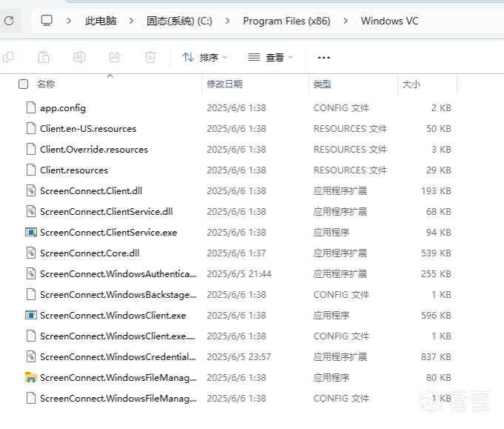Click the app.config file icon
Image resolution: width=504 pixels, height=429 pixels.
point(31,108)
